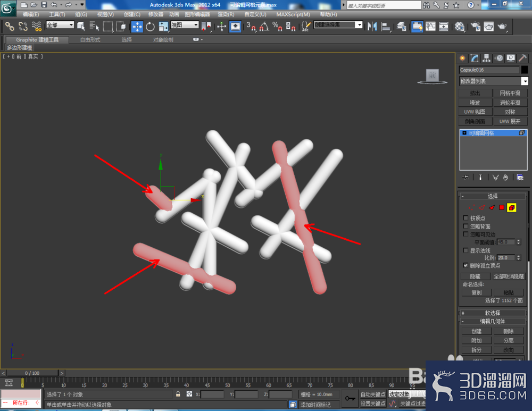The width and height of the screenshot is (532, 411).
Task: Click the object color swatch beside Capsule016
Action: click(525, 70)
